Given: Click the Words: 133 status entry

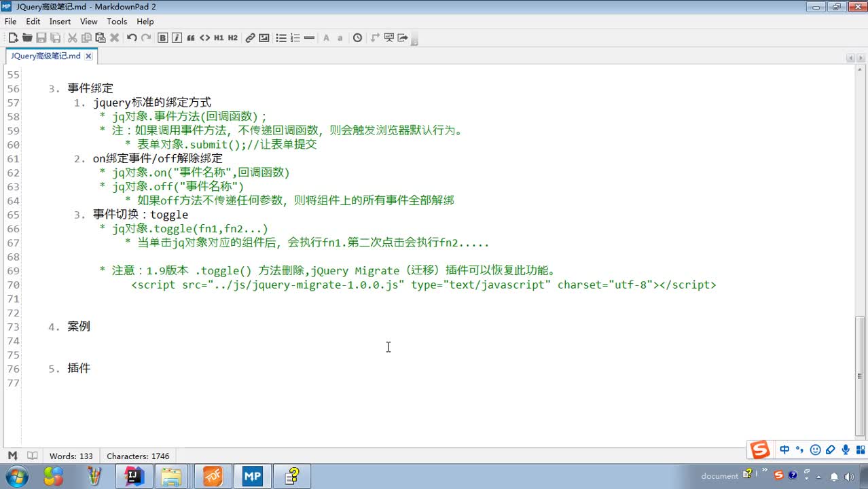Looking at the screenshot, I should pyautogui.click(x=71, y=456).
